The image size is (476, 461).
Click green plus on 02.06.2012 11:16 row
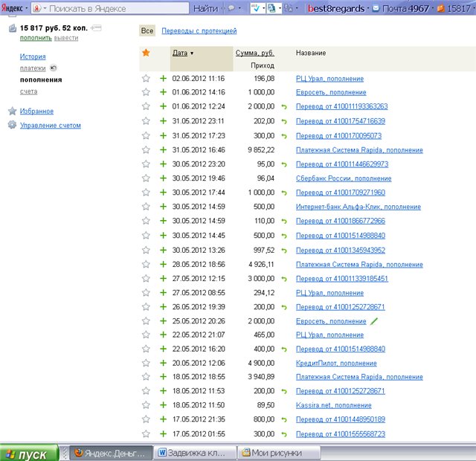(164, 78)
